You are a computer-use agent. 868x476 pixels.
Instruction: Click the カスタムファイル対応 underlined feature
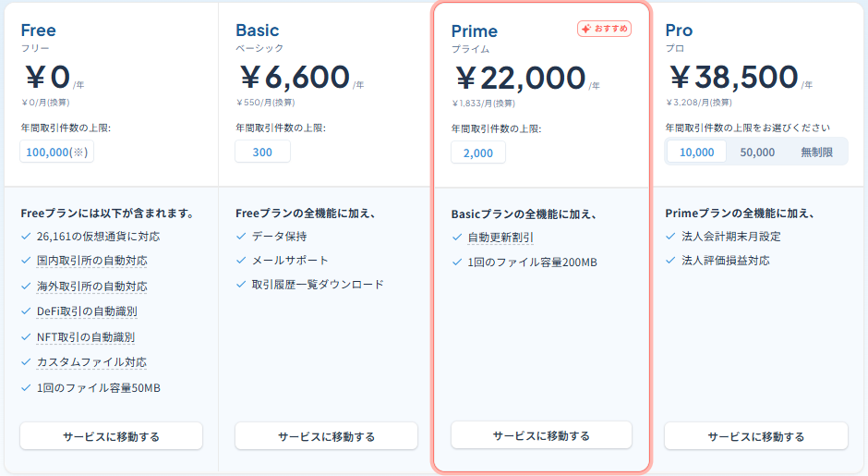(x=91, y=362)
